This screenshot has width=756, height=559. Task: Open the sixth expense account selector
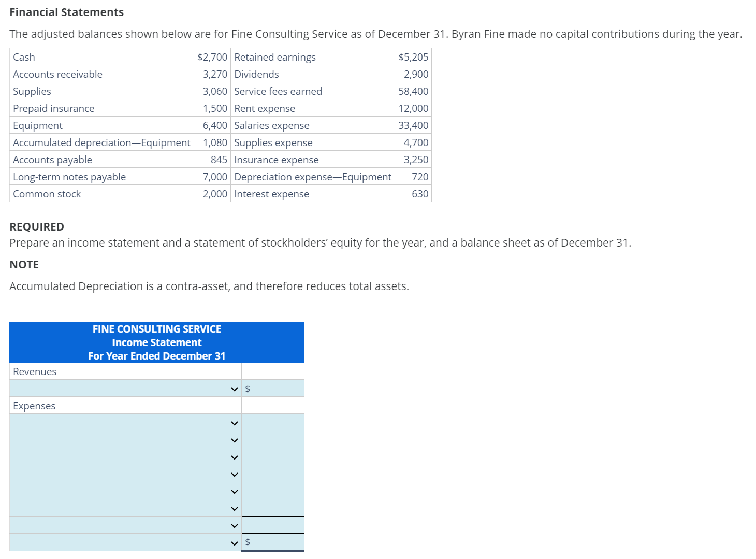[234, 508]
